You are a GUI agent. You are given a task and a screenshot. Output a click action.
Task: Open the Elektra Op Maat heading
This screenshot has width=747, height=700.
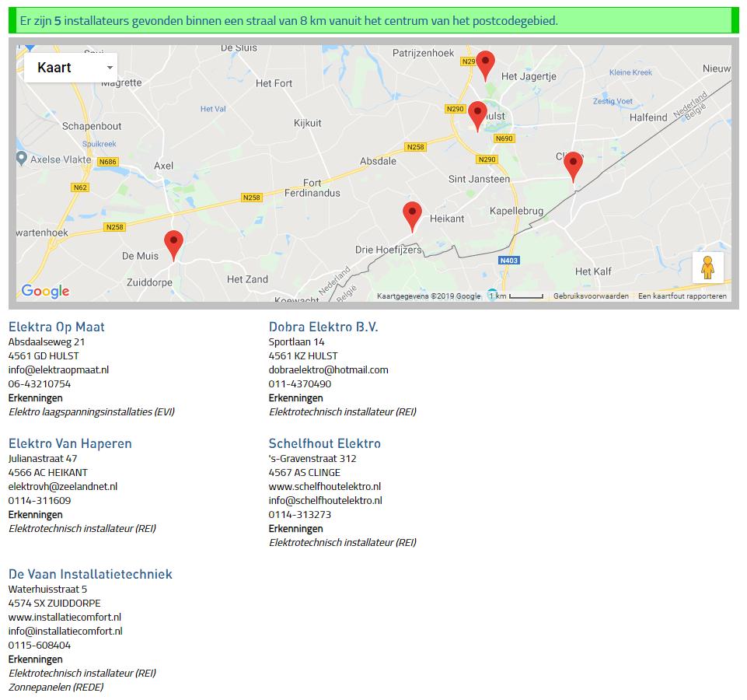(x=56, y=327)
